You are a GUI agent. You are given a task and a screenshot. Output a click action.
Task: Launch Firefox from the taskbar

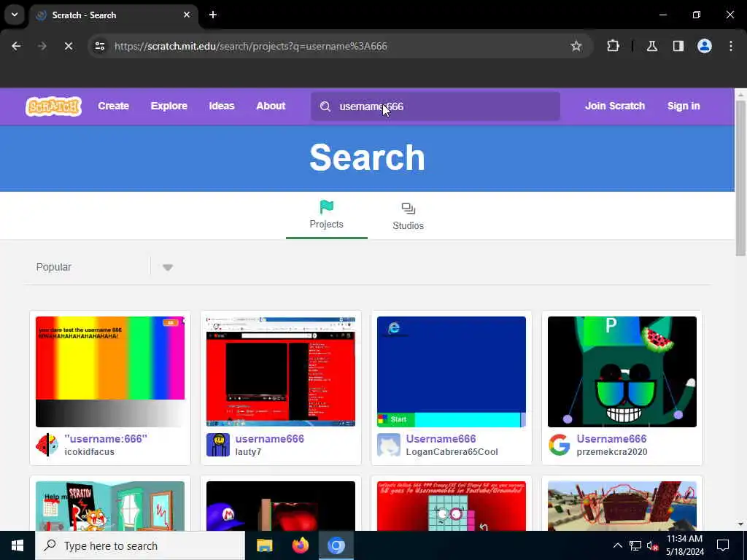coord(300,545)
